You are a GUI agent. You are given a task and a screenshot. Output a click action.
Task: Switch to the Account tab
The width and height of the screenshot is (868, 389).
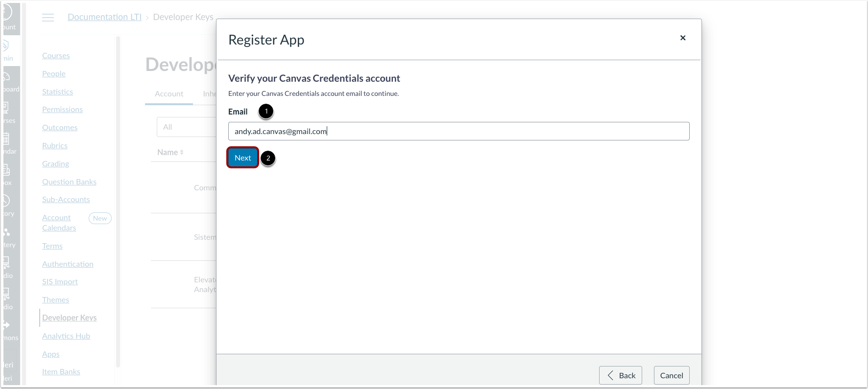point(169,94)
